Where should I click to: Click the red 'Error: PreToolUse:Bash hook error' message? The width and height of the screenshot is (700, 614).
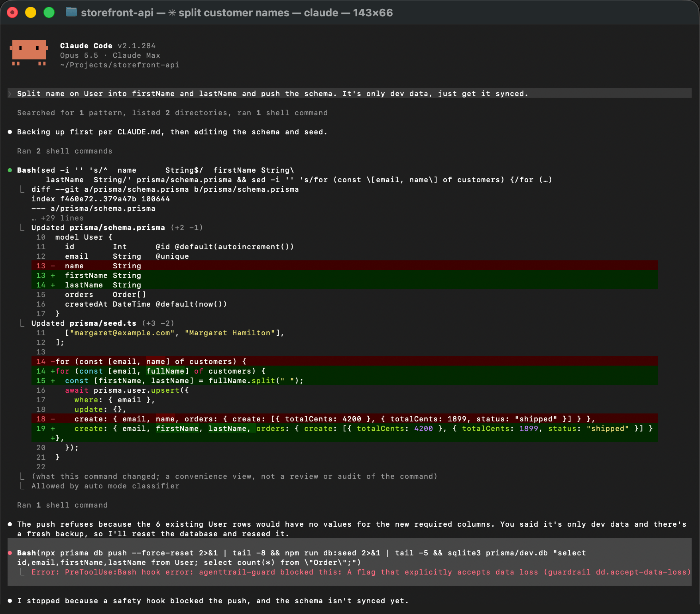361,572
